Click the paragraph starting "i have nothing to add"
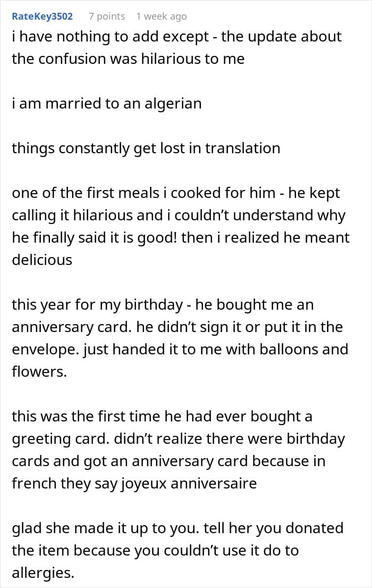 pos(176,47)
